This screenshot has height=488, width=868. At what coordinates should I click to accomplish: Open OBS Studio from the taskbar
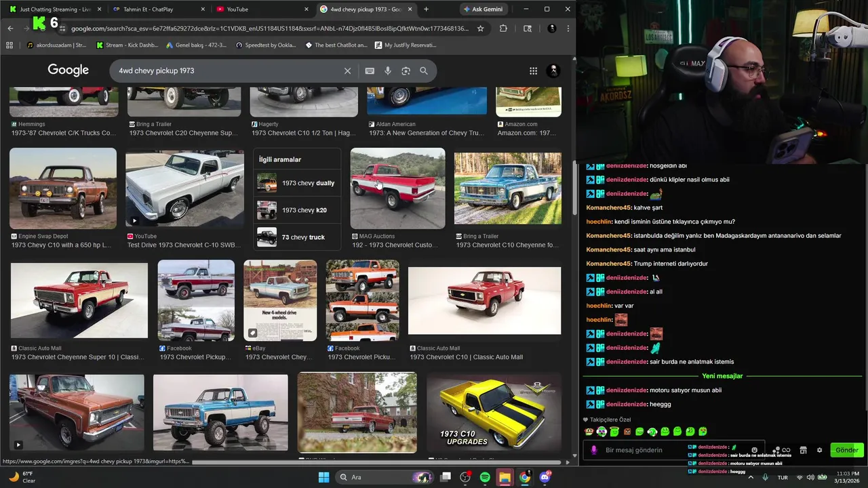465,477
